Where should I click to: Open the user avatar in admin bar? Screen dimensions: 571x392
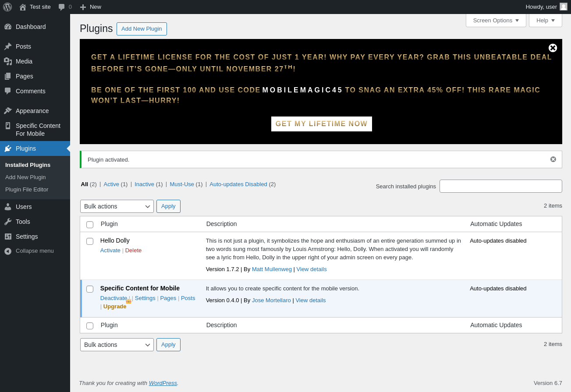pos(564,7)
